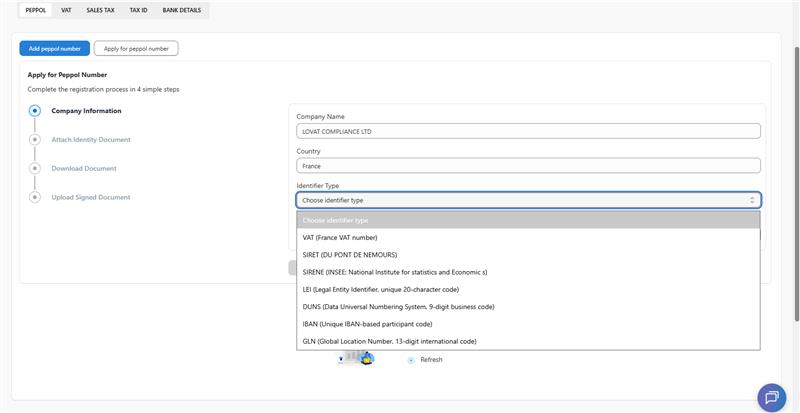800x413 pixels.
Task: Click the Upload Signed Document step circle
Action: click(35, 198)
